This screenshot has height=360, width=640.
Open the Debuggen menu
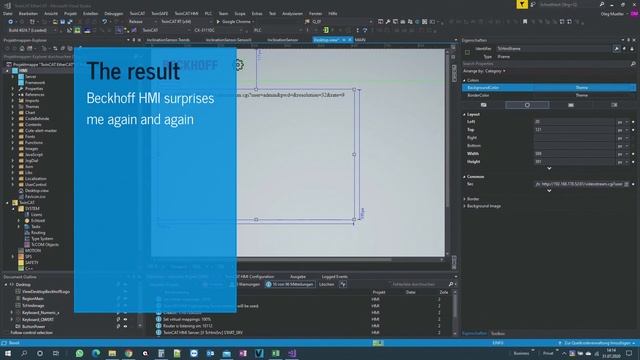[114, 13]
